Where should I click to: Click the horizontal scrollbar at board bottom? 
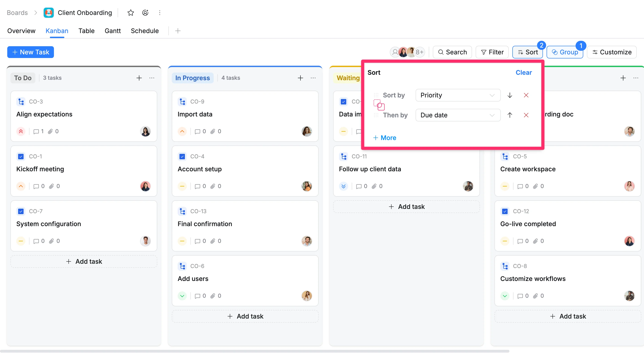pos(254,351)
